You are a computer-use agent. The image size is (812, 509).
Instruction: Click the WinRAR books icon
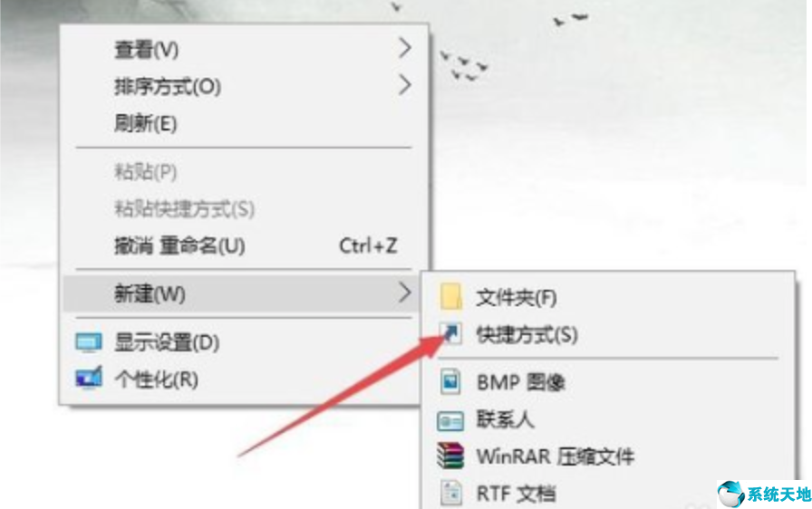point(449,456)
